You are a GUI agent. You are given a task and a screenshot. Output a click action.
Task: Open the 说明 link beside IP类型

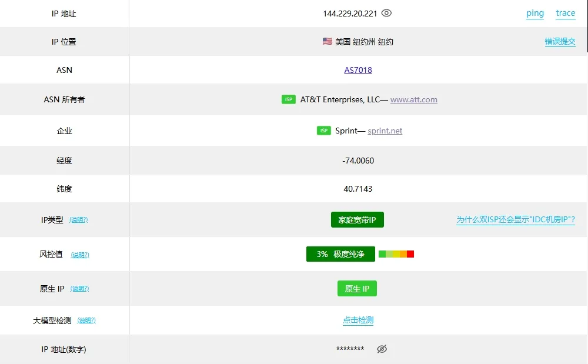click(79, 220)
